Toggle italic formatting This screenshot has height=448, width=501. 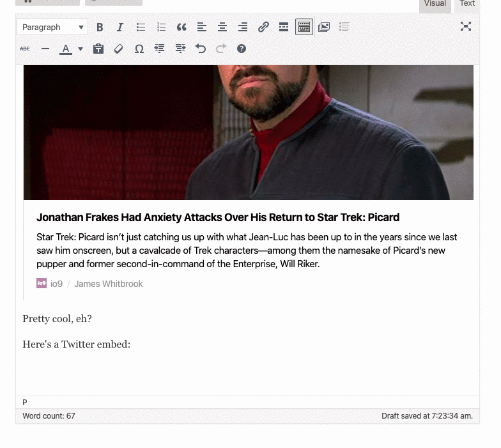(x=120, y=27)
